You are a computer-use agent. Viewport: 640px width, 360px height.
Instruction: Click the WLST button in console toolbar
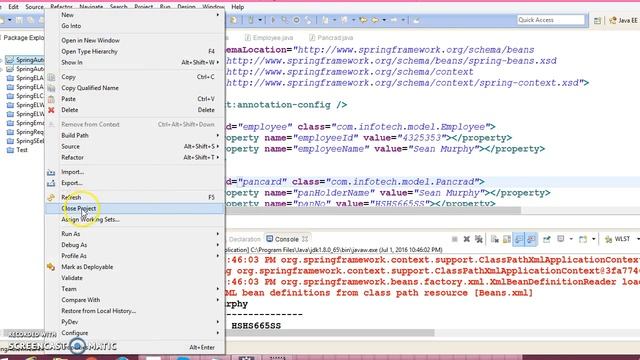[x=618, y=239]
